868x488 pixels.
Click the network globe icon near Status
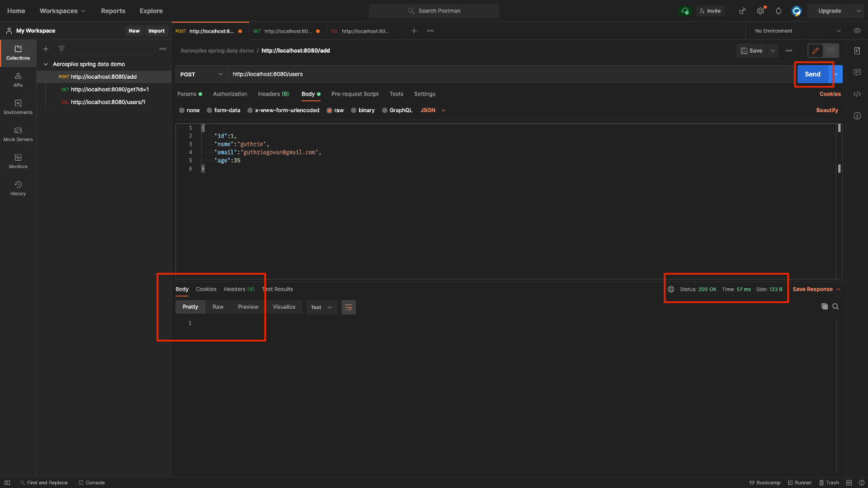(671, 289)
